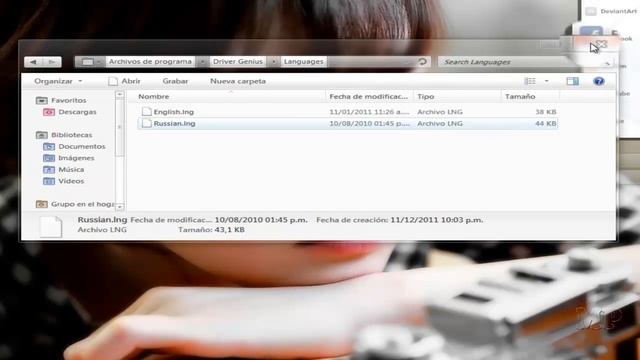Viewport: 640px width, 360px height.
Task: Click Archivo LNG type for English.lng
Action: tap(440, 112)
